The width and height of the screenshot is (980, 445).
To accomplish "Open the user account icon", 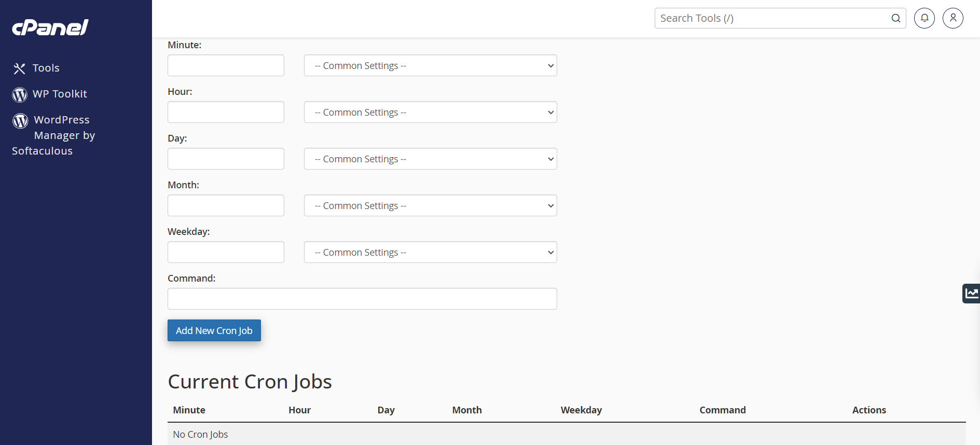I will (x=953, y=18).
